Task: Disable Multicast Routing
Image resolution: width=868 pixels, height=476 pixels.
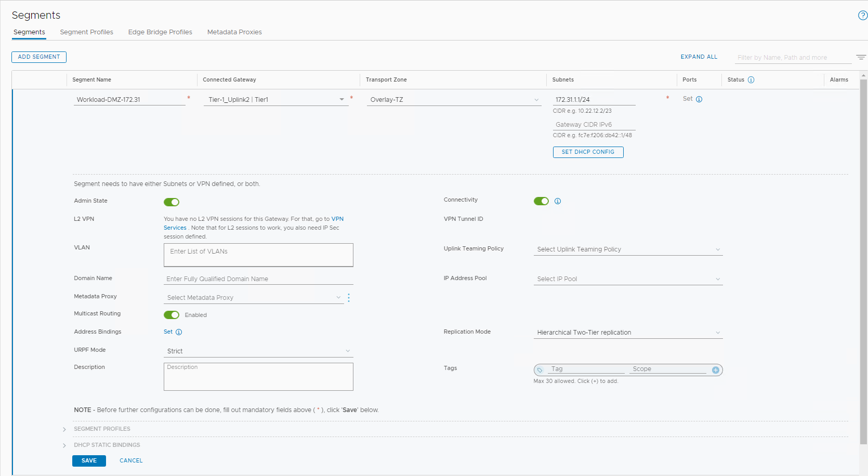Action: tap(172, 315)
